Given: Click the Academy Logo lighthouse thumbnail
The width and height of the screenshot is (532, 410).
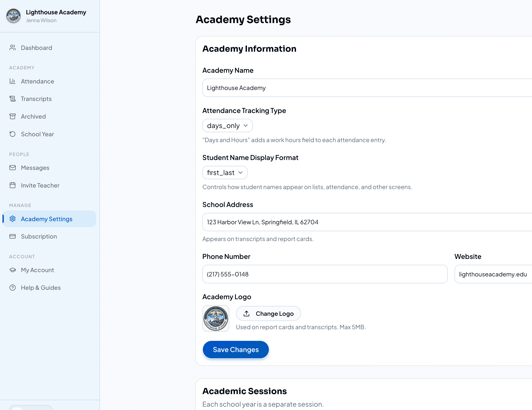Looking at the screenshot, I should click(x=216, y=318).
